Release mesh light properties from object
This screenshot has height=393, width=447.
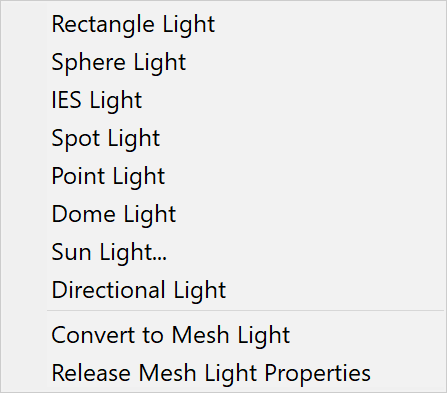(223, 373)
